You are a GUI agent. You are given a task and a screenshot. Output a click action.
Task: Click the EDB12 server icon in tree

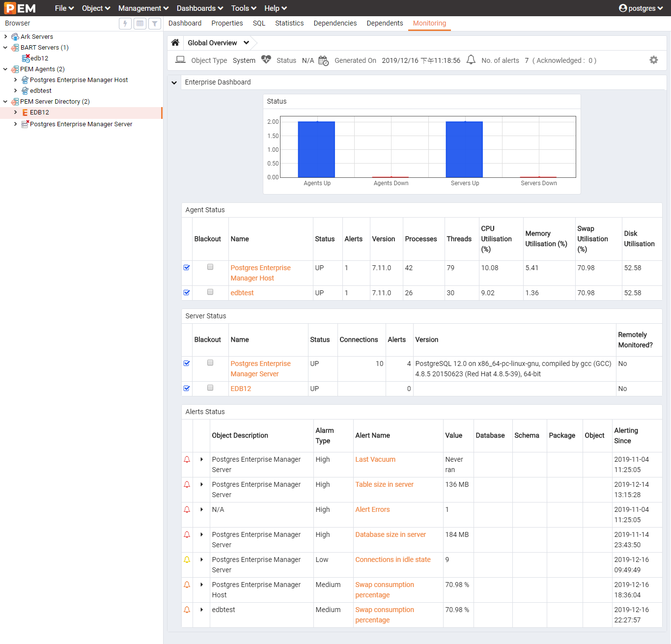[x=25, y=112]
